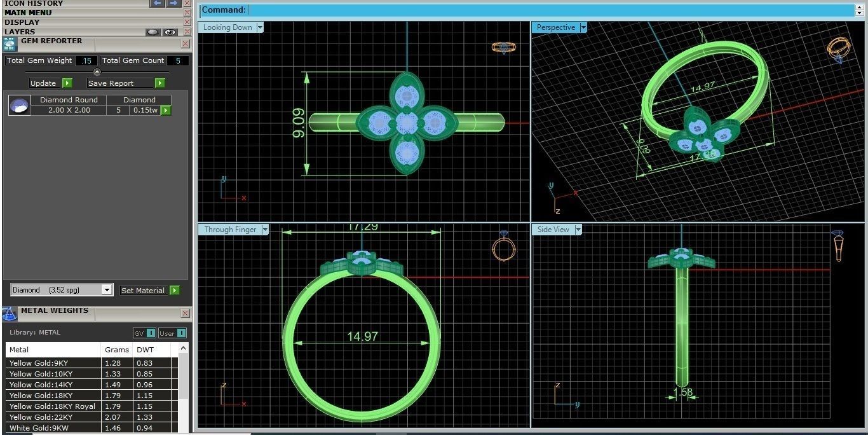
Task: Click the Total Gem Weight value .15
Action: (87, 60)
